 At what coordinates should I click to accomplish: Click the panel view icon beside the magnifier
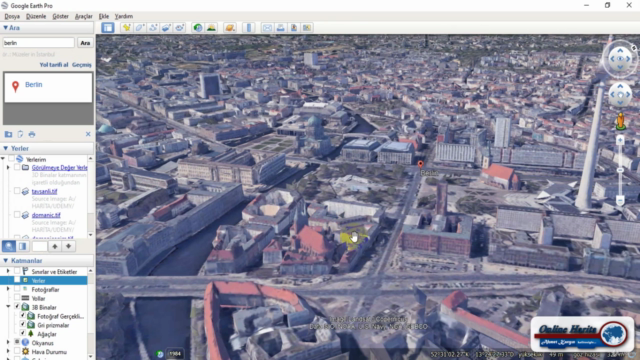pos(22,246)
